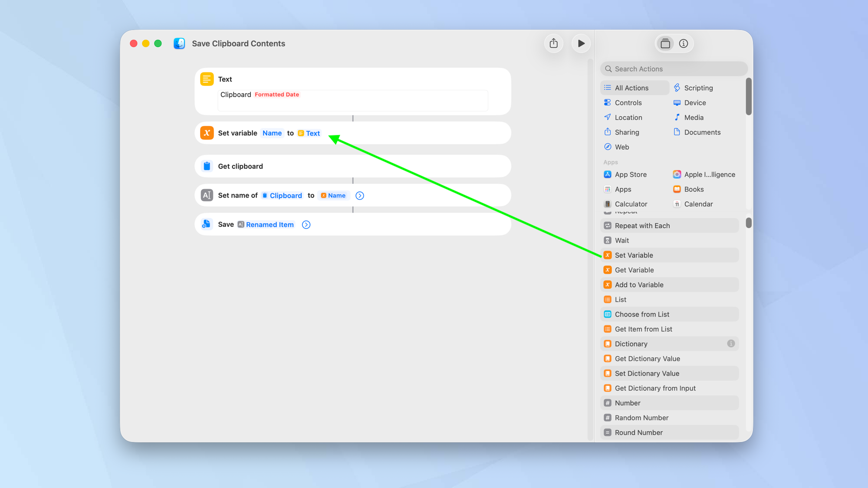
Task: Share the shortcut
Action: (553, 43)
